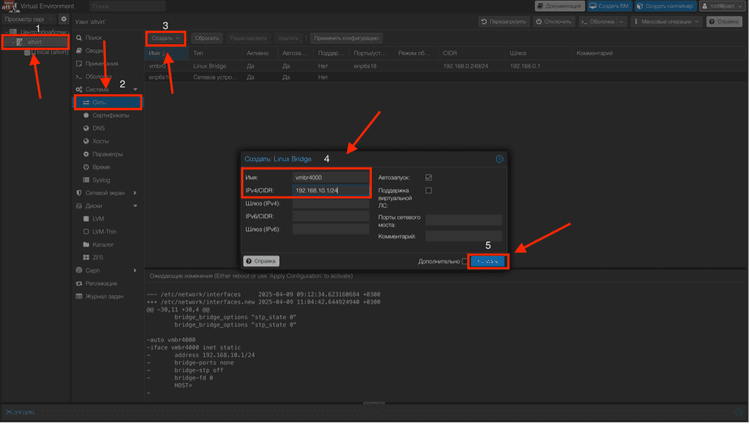Open the DNS settings section
Viewport: 750px width, 424px height.
(x=99, y=128)
